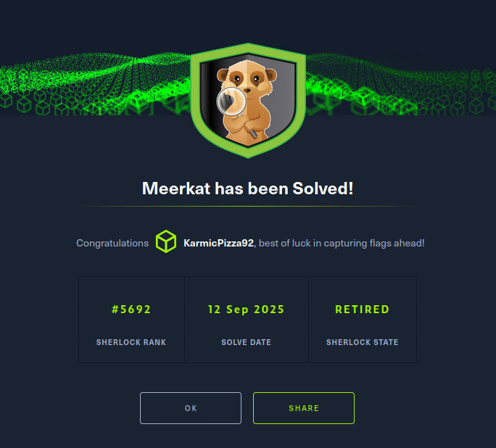This screenshot has width=496, height=448.
Task: Open KarmicPizza92 user profile name
Action: point(218,243)
